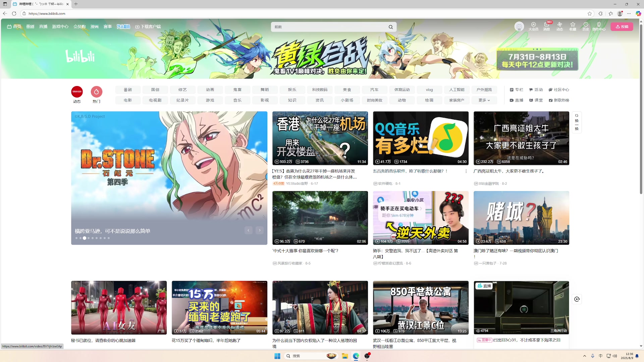Open the 三角洲行动 live stream thumbnail
The height and width of the screenshot is (362, 644).
pyautogui.click(x=521, y=307)
